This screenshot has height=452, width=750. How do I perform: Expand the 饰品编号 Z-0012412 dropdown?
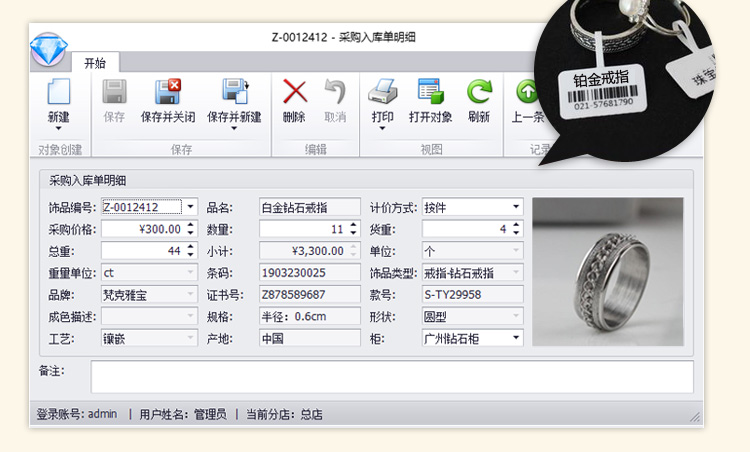point(190,207)
